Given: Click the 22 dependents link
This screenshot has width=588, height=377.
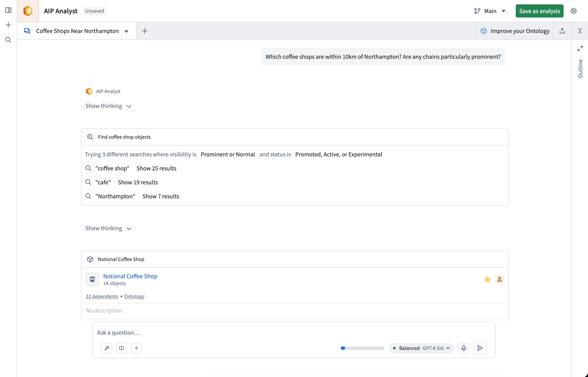Looking at the screenshot, I should (102, 296).
